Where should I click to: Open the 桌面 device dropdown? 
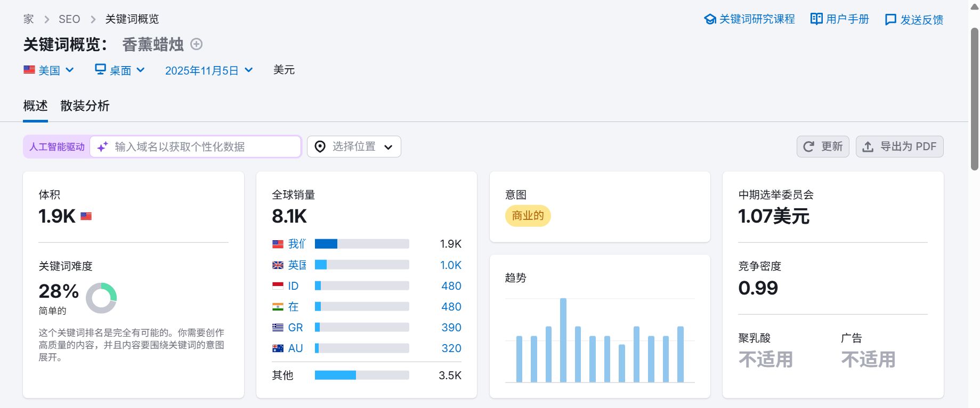[x=120, y=70]
